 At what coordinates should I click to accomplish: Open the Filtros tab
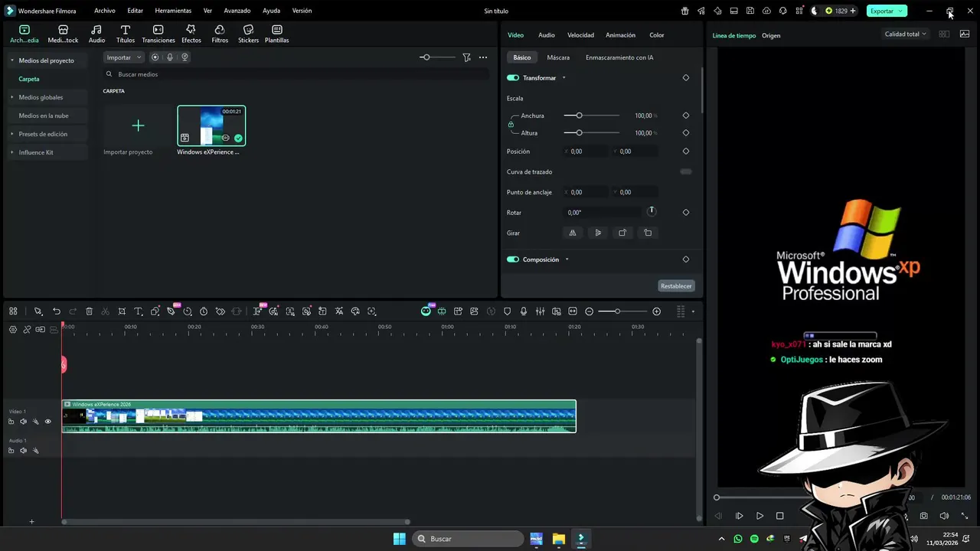(220, 34)
